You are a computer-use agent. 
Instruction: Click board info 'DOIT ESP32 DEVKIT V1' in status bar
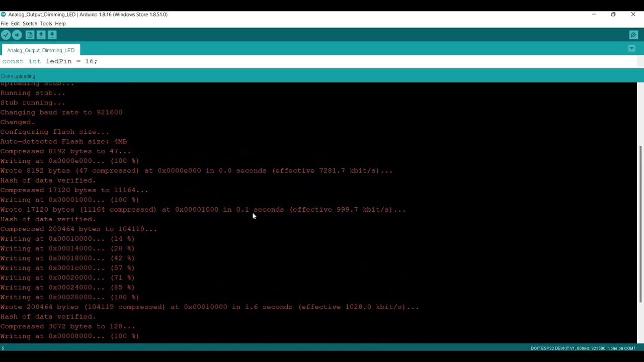(552, 348)
